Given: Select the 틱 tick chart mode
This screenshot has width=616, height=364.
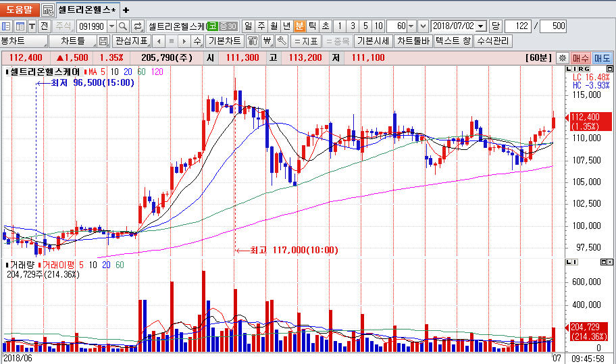Looking at the screenshot, I should tap(312, 26).
